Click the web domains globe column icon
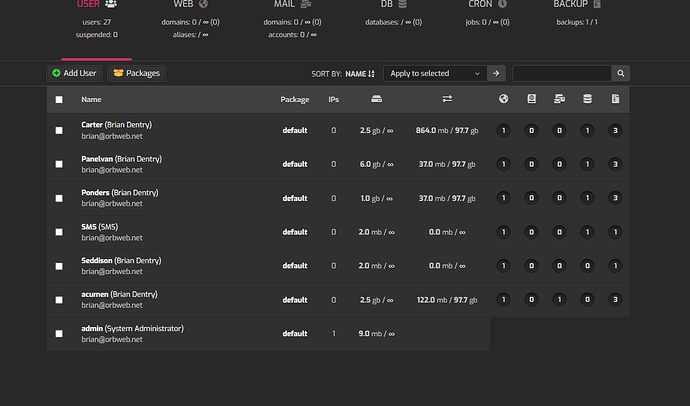Viewport: 690px width, 406px height. (x=503, y=99)
